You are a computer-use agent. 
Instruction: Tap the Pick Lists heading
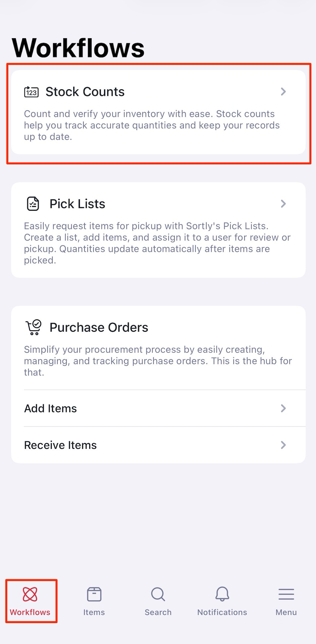(78, 204)
